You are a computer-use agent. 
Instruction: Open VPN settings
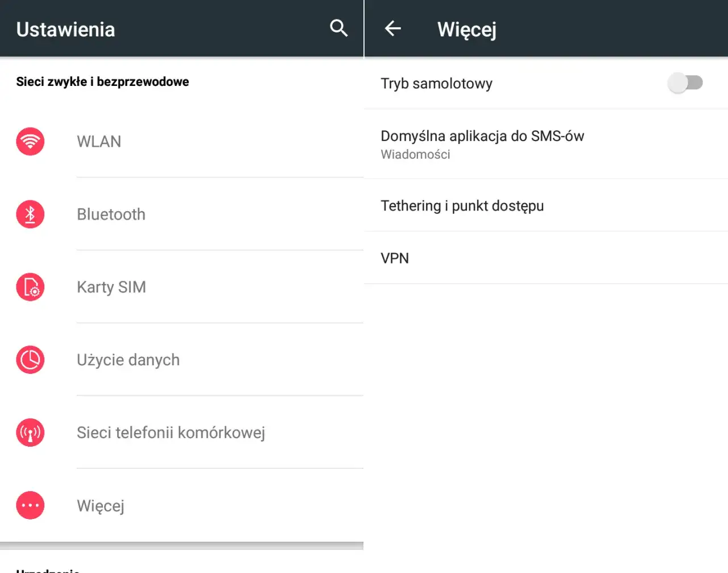coord(395,258)
